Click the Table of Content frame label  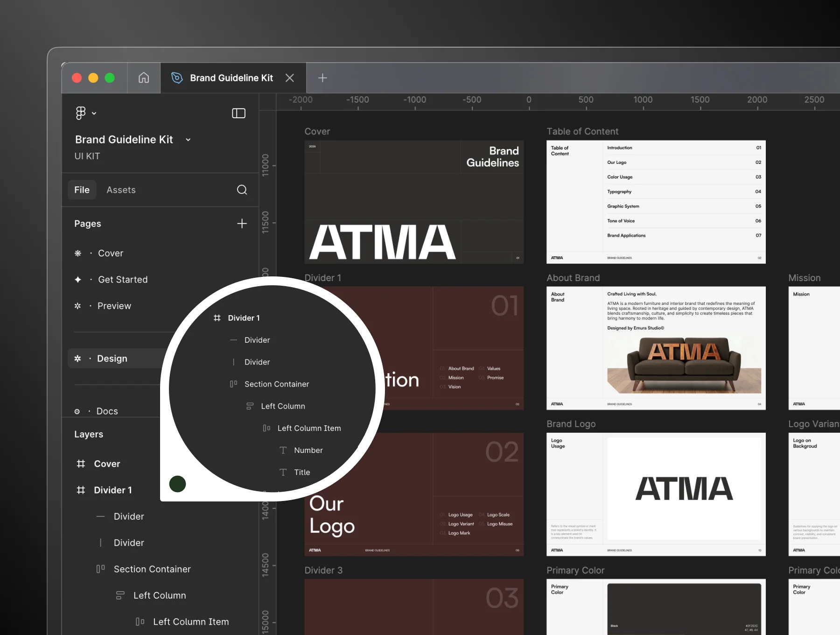(582, 131)
